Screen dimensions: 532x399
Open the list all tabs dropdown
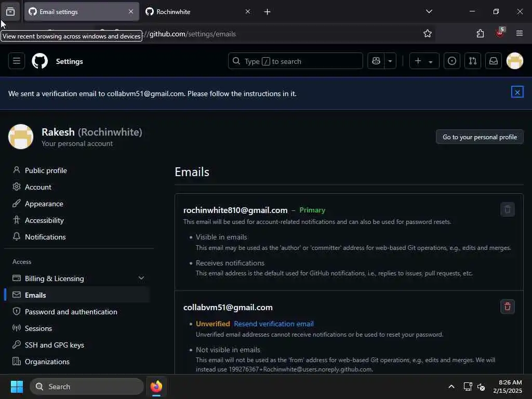click(x=429, y=11)
